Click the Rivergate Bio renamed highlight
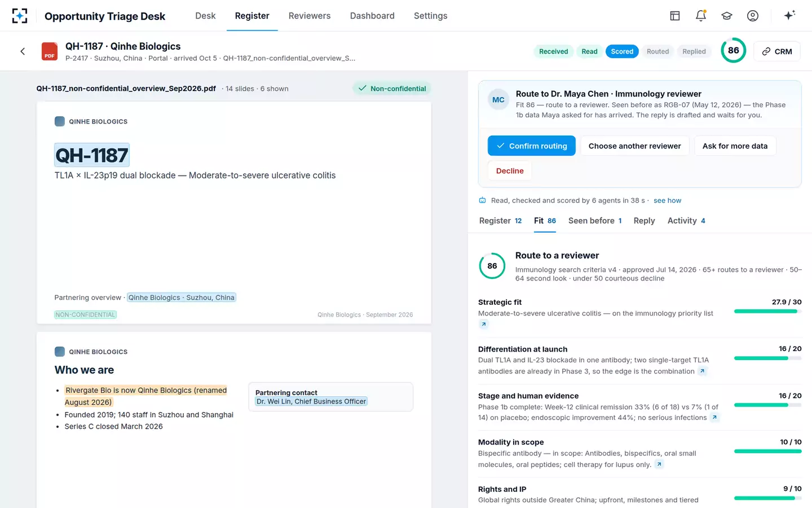The image size is (812, 508). [x=145, y=396]
